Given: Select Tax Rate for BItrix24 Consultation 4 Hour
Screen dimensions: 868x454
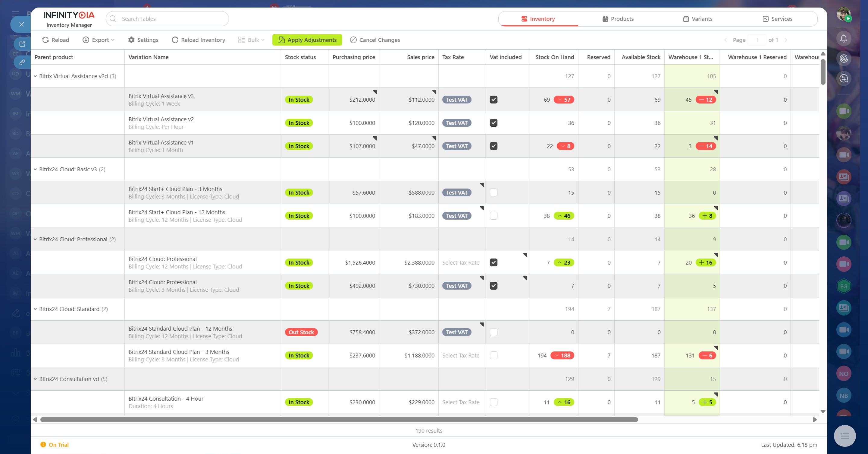Looking at the screenshot, I should click(x=461, y=402).
